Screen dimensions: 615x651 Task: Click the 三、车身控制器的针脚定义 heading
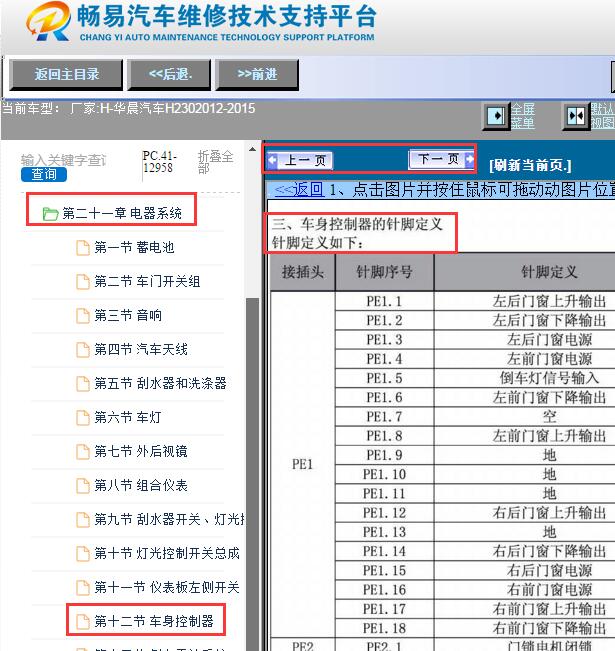[x=357, y=225]
